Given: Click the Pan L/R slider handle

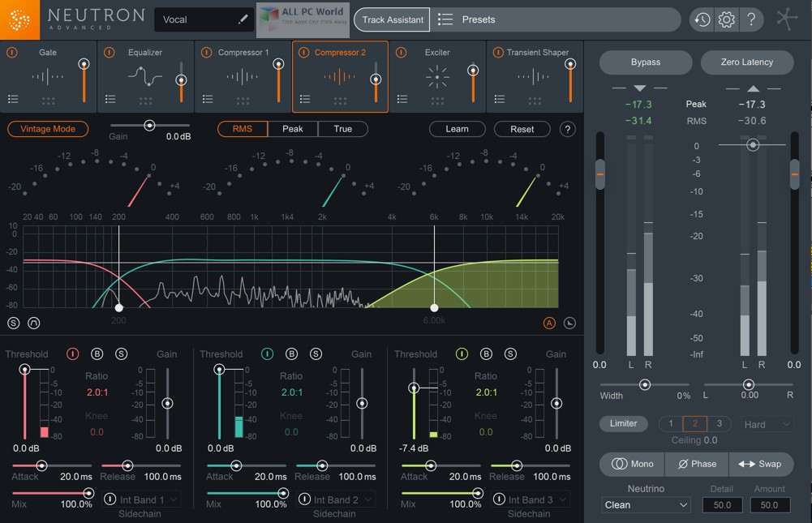Looking at the screenshot, I should click(x=748, y=384).
